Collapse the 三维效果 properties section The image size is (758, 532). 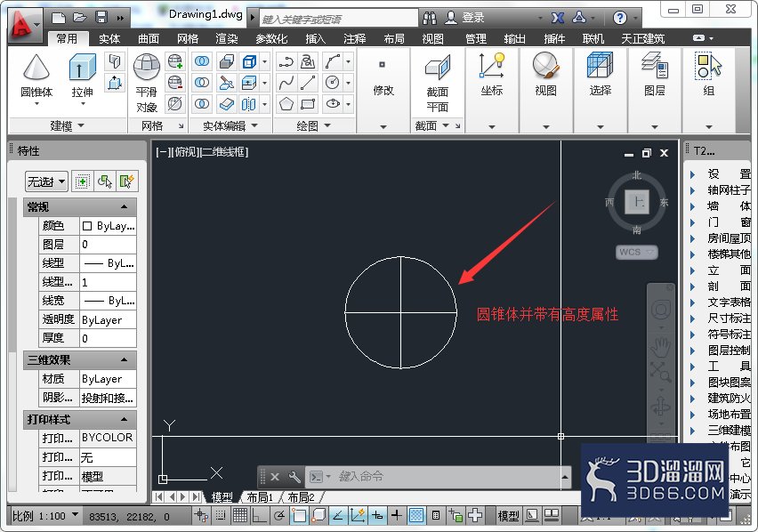[x=124, y=360]
